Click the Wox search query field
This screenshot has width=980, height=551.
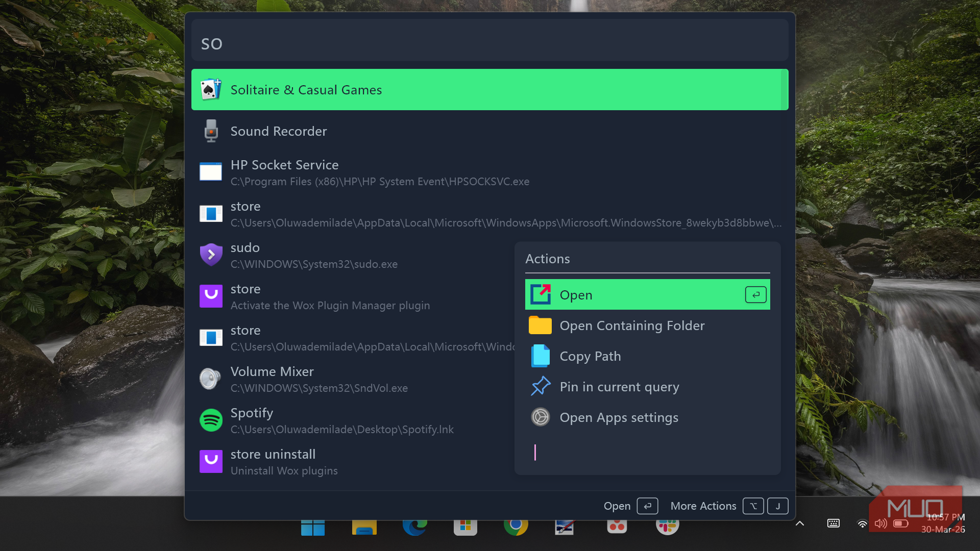click(489, 40)
